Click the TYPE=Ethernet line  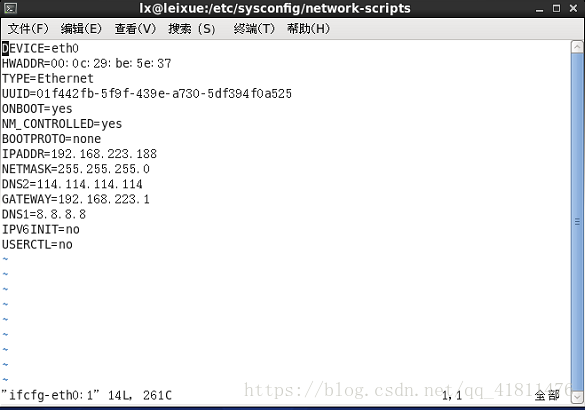point(48,79)
